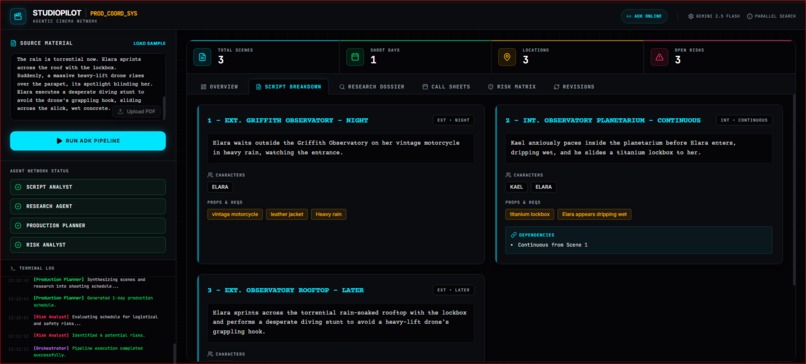The width and height of the screenshot is (806, 364).
Task: Go to the Risk Matrix tab
Action: coord(511,87)
